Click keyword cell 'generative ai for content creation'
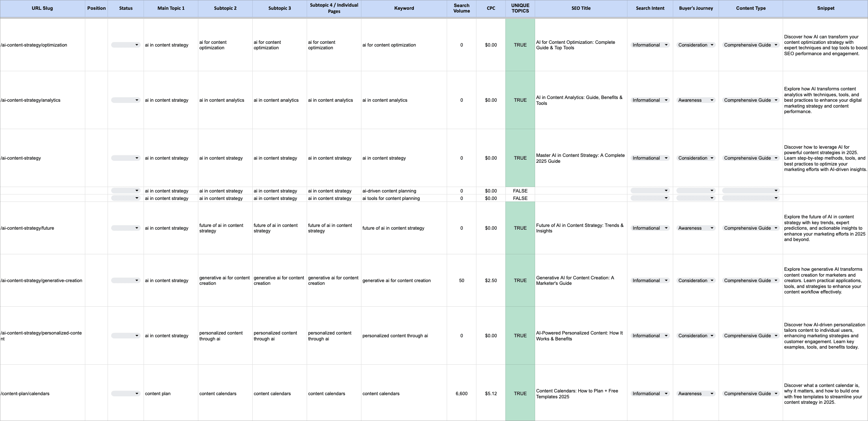This screenshot has width=868, height=421. [404, 281]
